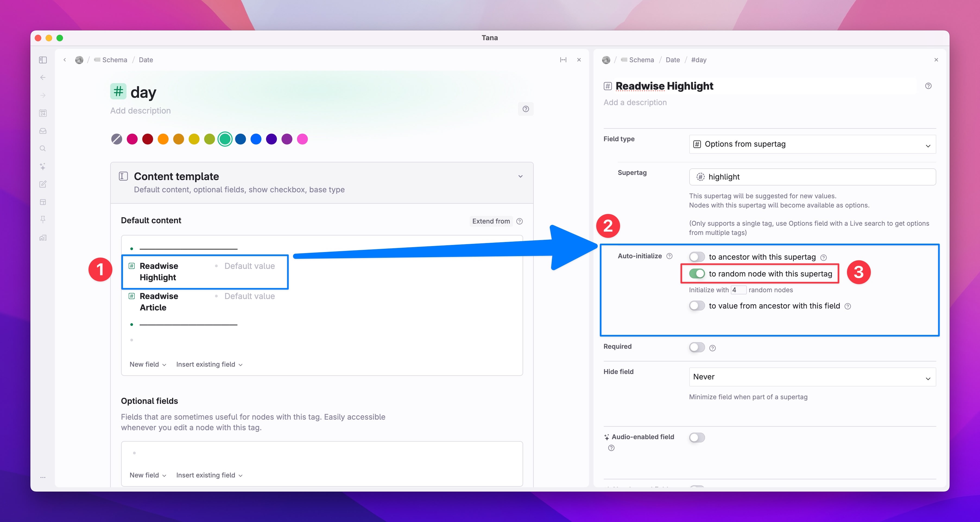Click the help icon beside Readwise Highlight title
Image resolution: width=980 pixels, height=522 pixels.
(x=928, y=86)
